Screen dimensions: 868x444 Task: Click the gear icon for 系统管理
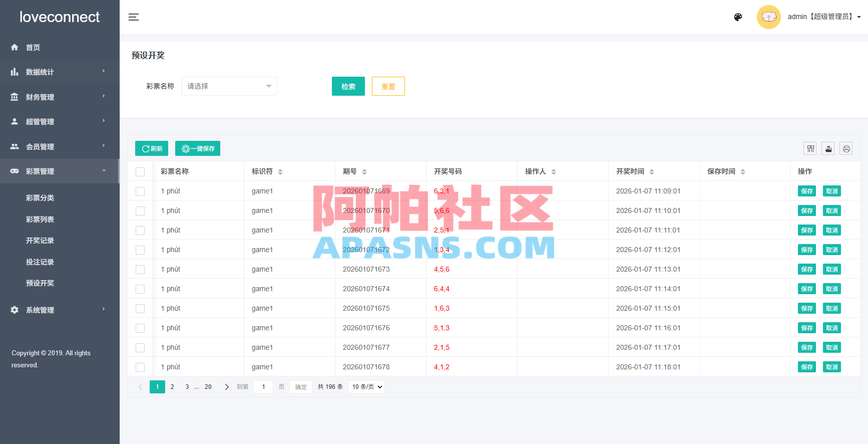coord(15,310)
